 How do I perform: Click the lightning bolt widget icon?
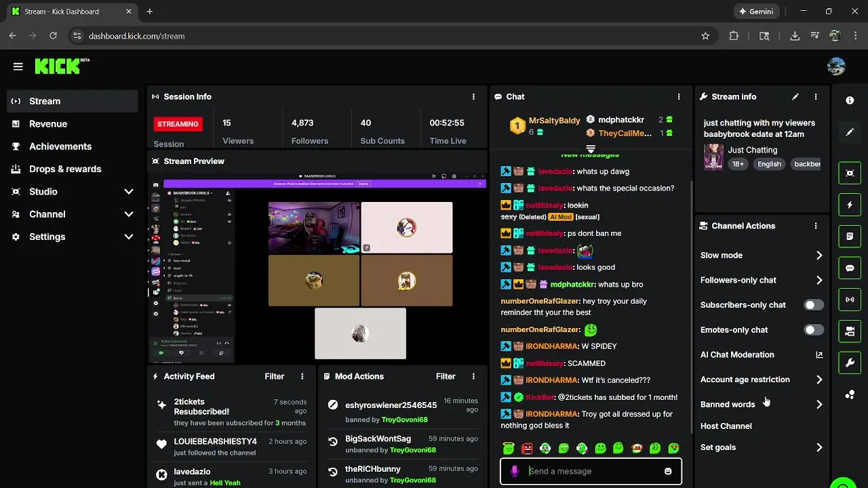(850, 205)
